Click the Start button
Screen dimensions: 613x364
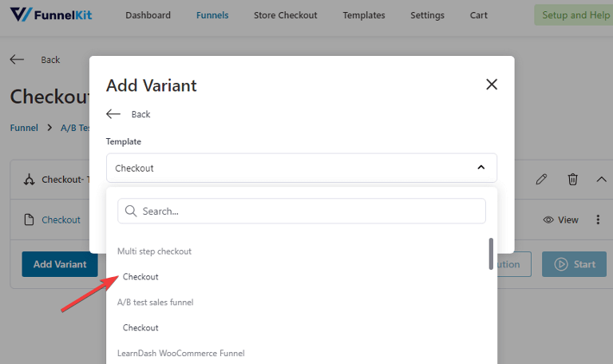click(x=574, y=264)
